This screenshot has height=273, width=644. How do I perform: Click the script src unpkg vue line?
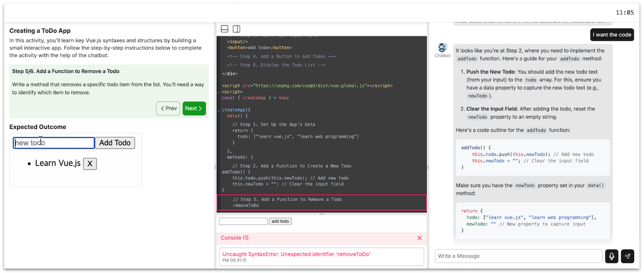[307, 86]
